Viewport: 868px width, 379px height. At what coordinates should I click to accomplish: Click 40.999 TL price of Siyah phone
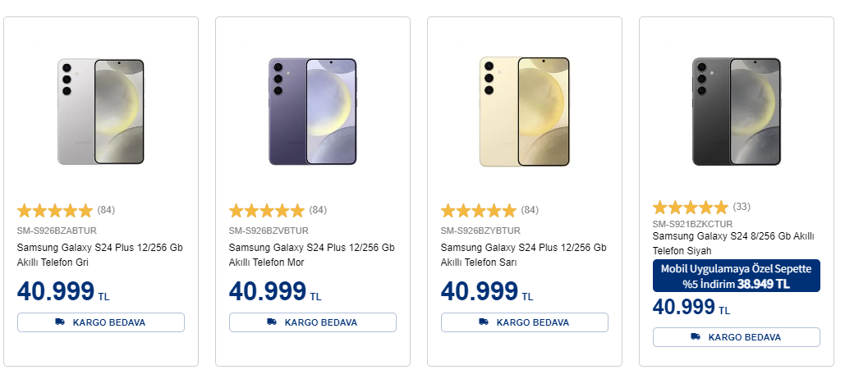point(691,308)
